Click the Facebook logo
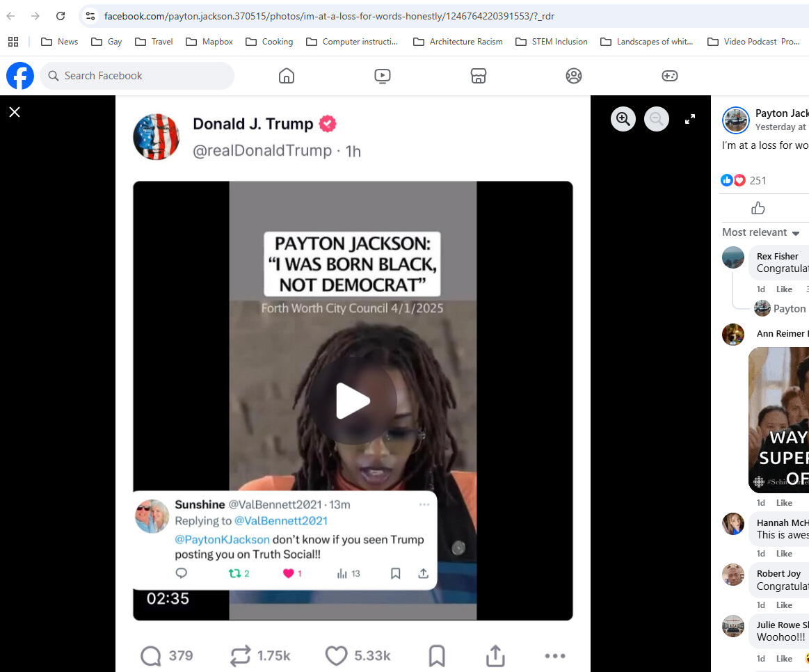 coord(20,76)
